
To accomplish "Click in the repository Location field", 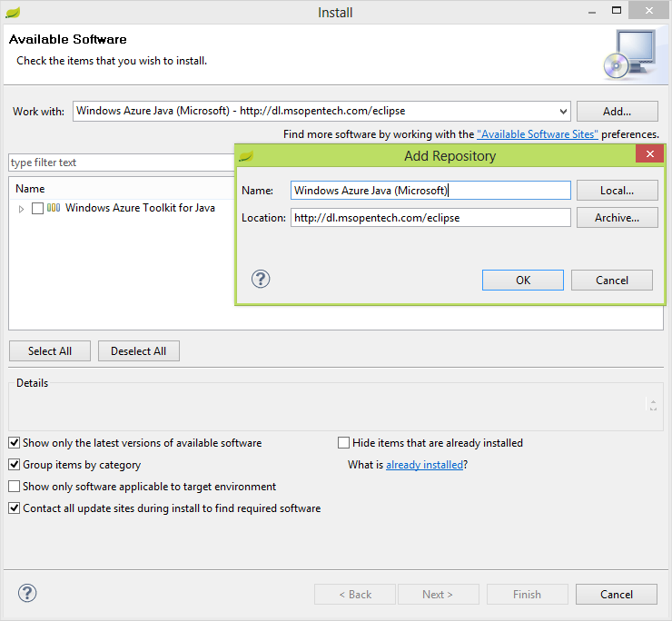I will click(x=430, y=218).
